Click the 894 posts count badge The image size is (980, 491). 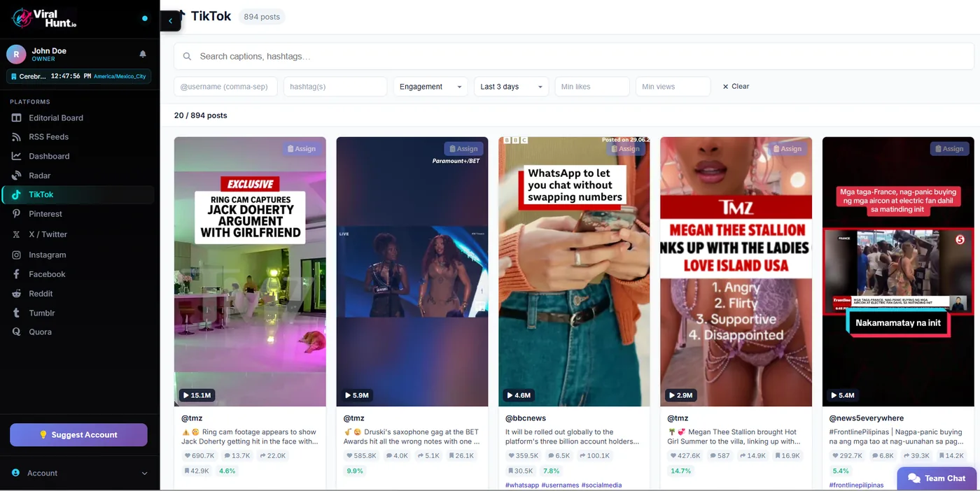pos(262,17)
